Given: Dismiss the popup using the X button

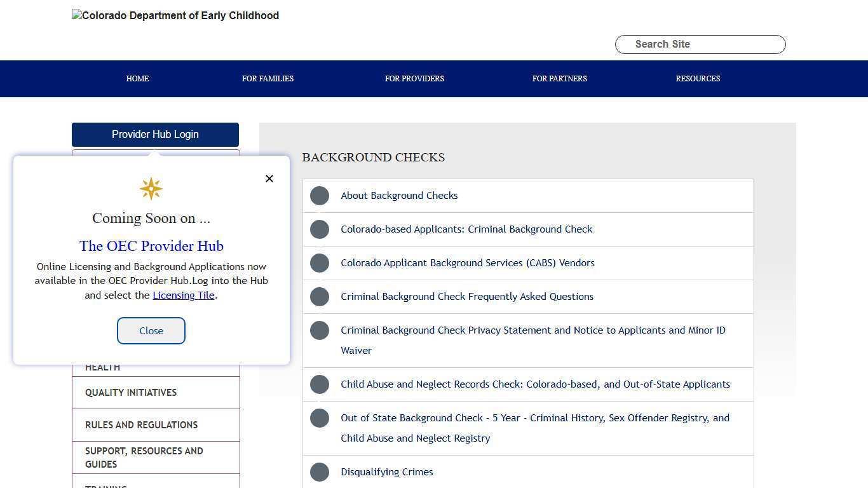Looking at the screenshot, I should coord(269,179).
